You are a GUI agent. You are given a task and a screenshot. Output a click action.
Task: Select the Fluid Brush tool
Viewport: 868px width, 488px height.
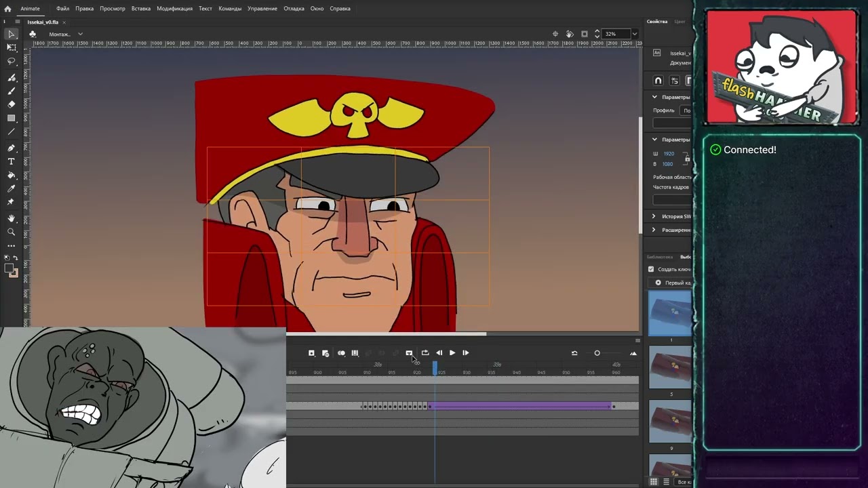point(11,78)
